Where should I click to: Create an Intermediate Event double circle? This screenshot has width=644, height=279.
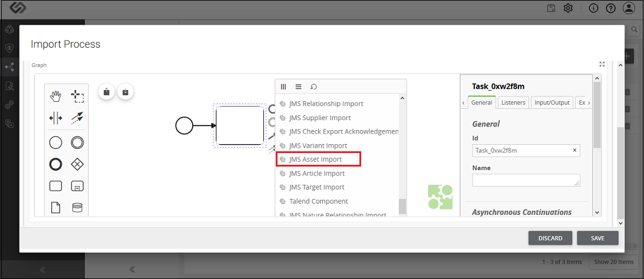(x=77, y=143)
